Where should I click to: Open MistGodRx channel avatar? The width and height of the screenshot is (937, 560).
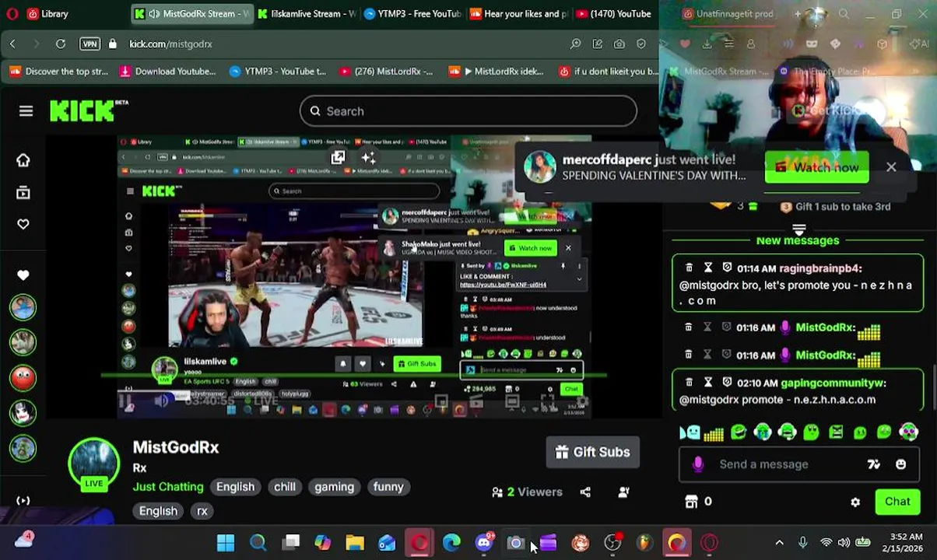[x=93, y=464]
